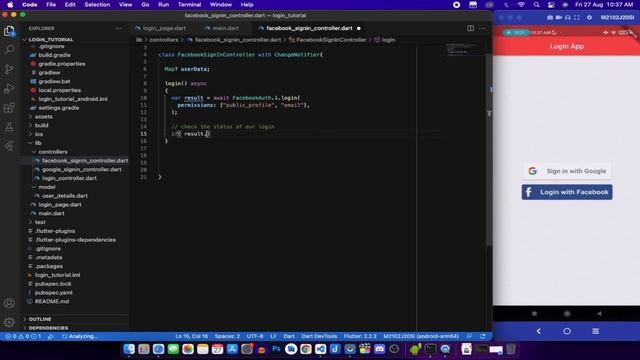This screenshot has height=360, width=640.
Task: Open Discord from the Dock
Action: [x=380, y=349]
